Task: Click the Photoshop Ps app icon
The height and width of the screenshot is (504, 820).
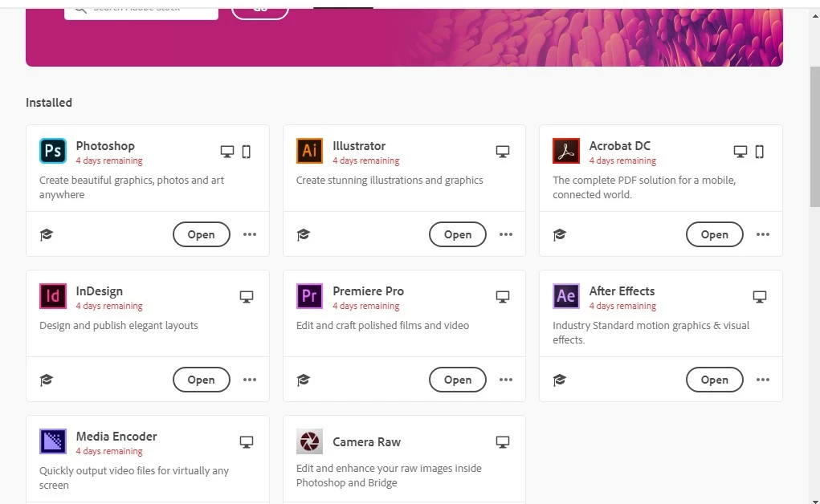Action: 53,151
